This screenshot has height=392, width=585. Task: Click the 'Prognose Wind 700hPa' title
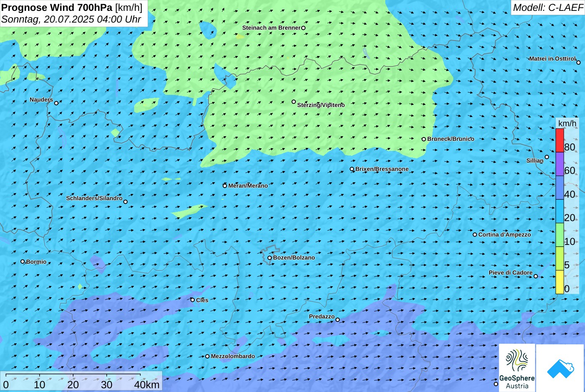[x=57, y=8]
